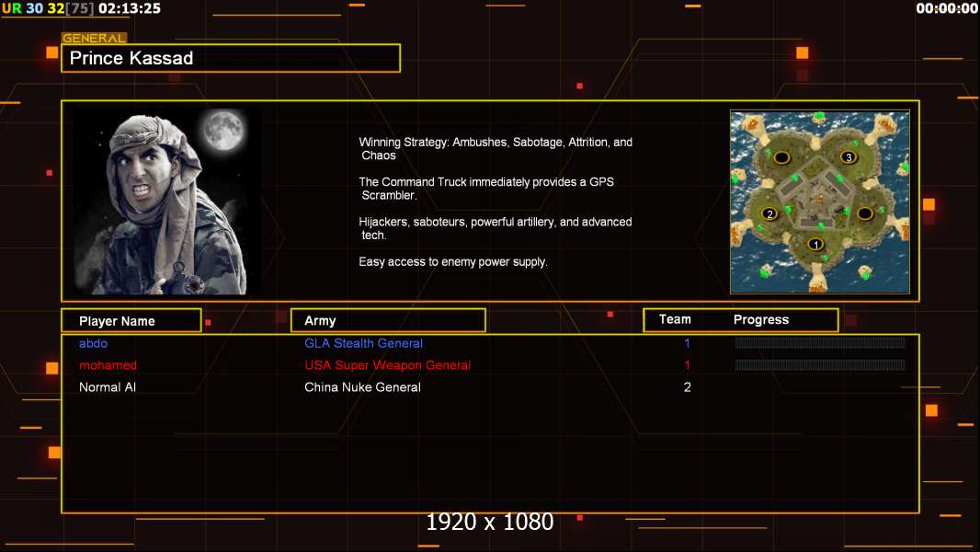
Task: Click the 02:13:25 clock overlay
Action: coord(130,8)
